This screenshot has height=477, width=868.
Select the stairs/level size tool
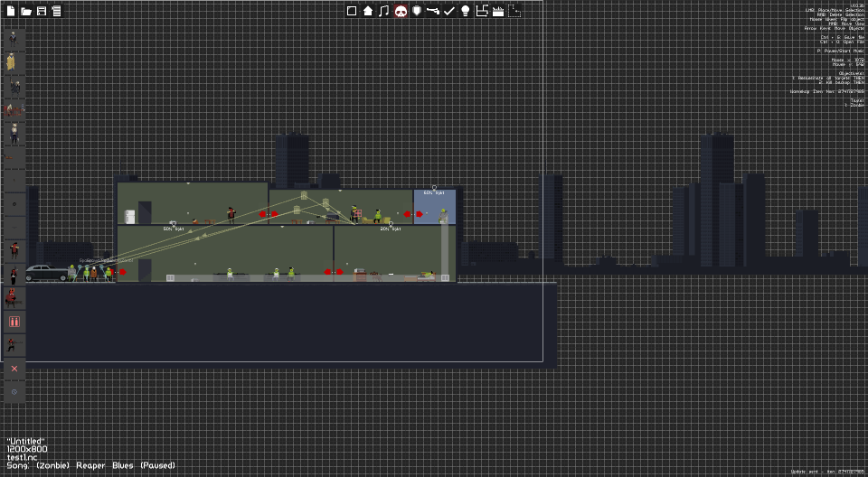click(x=482, y=11)
